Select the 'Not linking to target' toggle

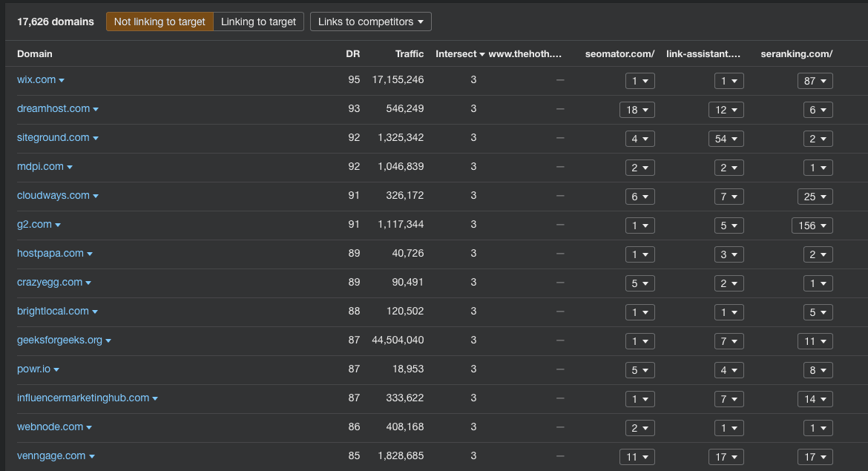(x=160, y=22)
